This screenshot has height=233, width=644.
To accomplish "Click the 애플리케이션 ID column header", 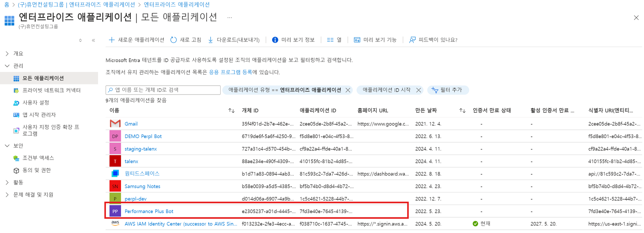I will (x=318, y=111).
